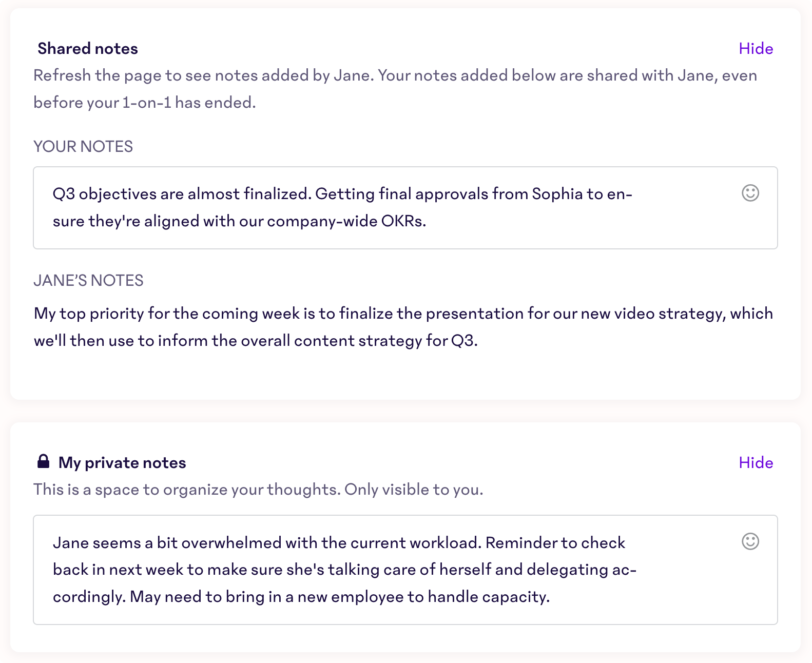Open emoji picker in Your Notes field
Screen dimensions: 812x663
(750, 193)
